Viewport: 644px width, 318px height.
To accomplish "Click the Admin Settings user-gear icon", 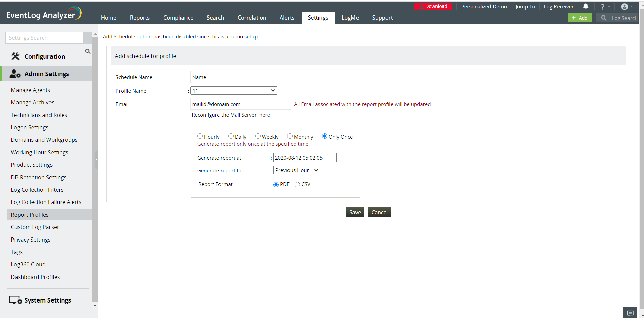I will click(15, 74).
